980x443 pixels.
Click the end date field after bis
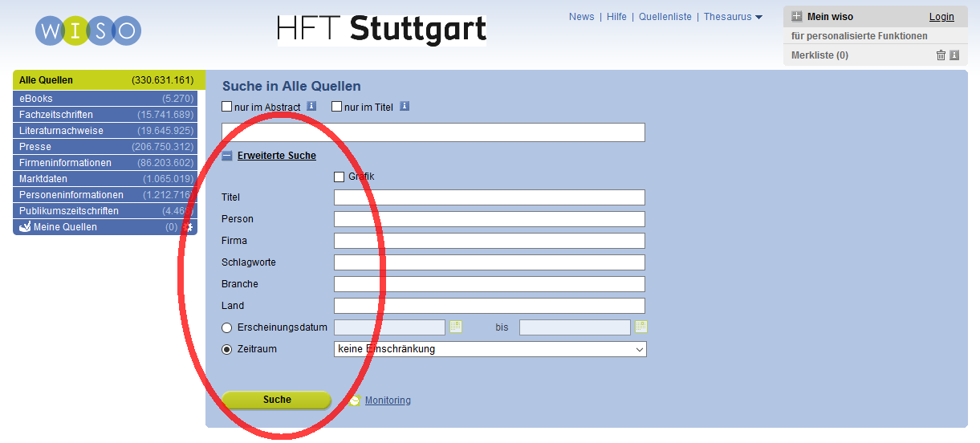[575, 327]
